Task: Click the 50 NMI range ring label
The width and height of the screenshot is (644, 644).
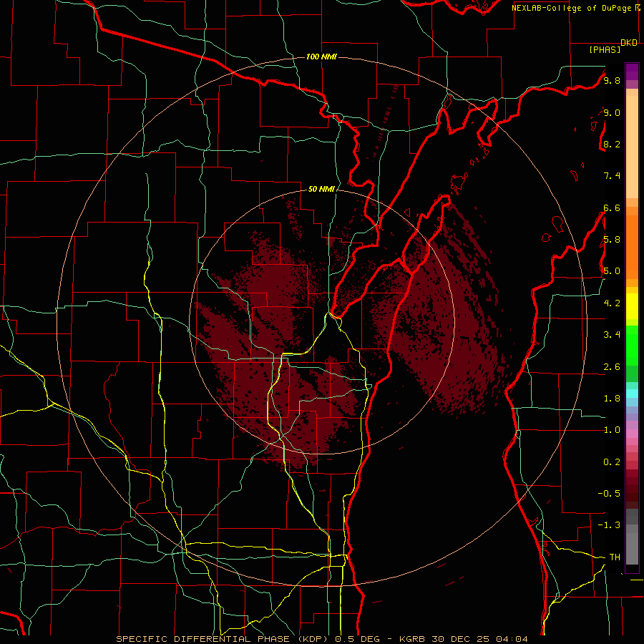Action: (x=321, y=189)
